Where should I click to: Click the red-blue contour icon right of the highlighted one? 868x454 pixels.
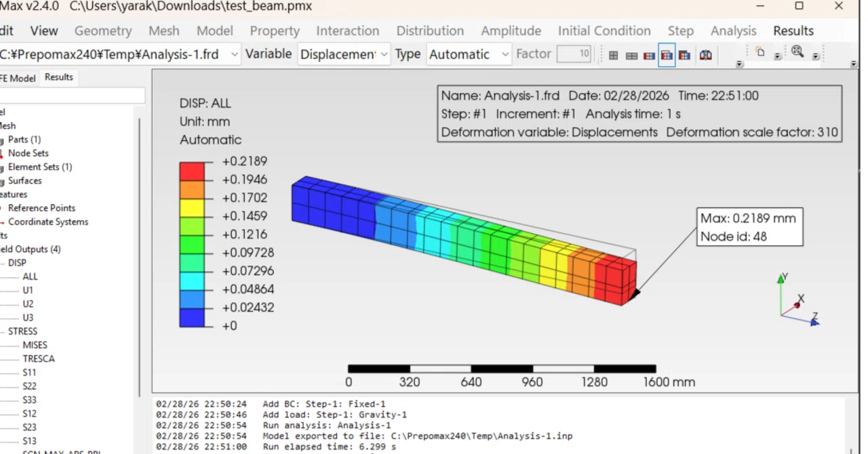pyautogui.click(x=684, y=55)
